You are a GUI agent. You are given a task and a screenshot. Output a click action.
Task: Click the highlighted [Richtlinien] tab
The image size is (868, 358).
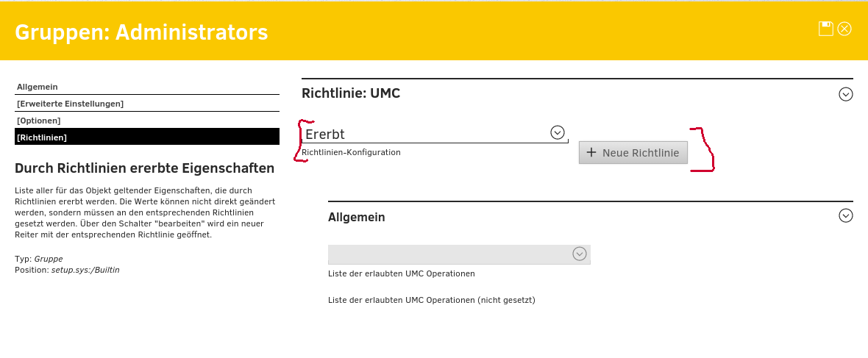click(x=42, y=137)
